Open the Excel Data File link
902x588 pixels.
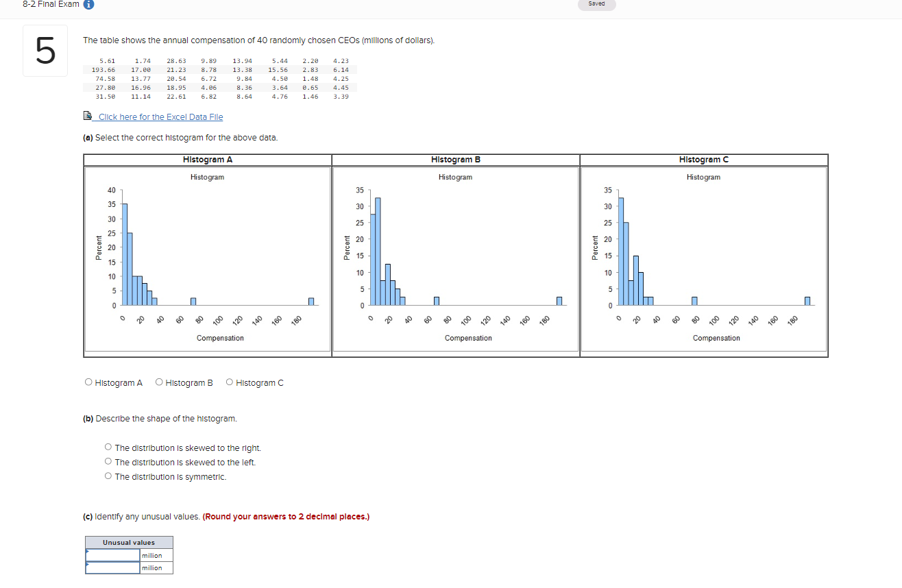click(x=160, y=117)
